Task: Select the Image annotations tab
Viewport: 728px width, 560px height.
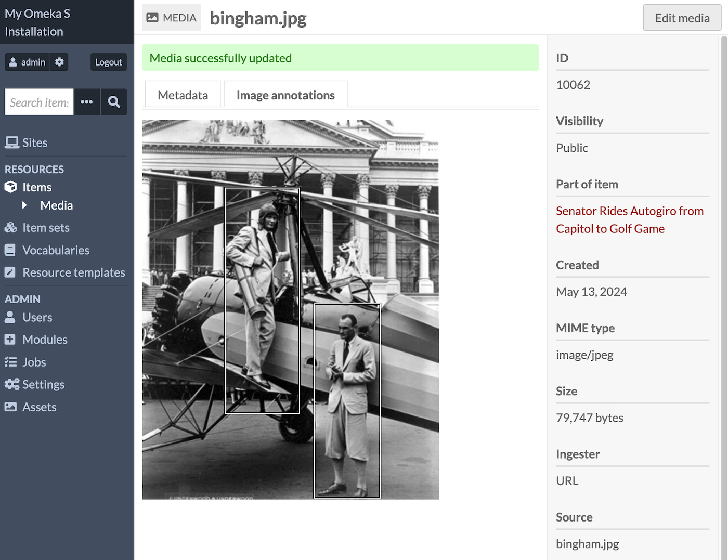Action: pyautogui.click(x=285, y=95)
